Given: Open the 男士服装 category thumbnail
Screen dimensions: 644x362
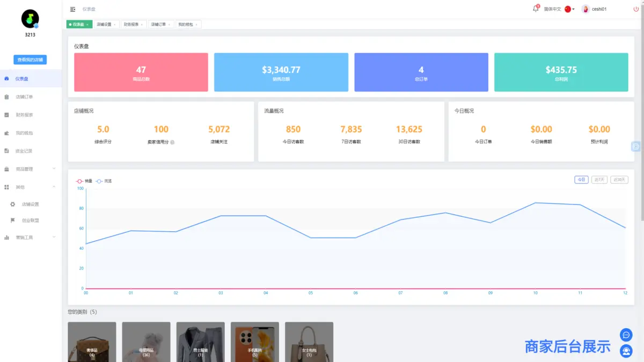Looking at the screenshot, I should [200, 342].
